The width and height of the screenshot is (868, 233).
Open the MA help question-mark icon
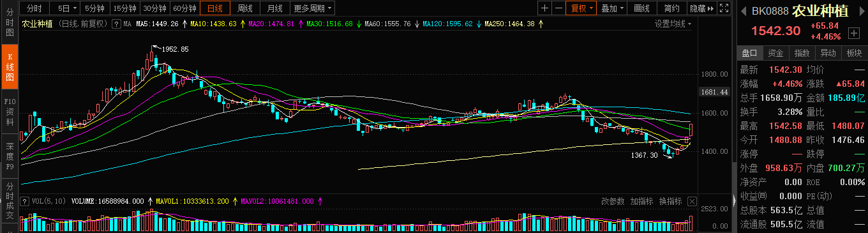coord(117,24)
